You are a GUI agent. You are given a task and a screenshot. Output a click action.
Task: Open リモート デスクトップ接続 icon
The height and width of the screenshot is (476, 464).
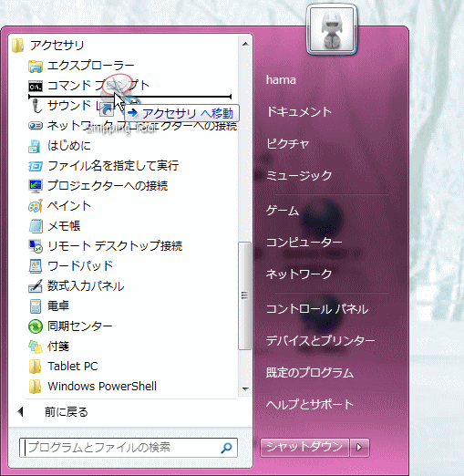click(36, 246)
